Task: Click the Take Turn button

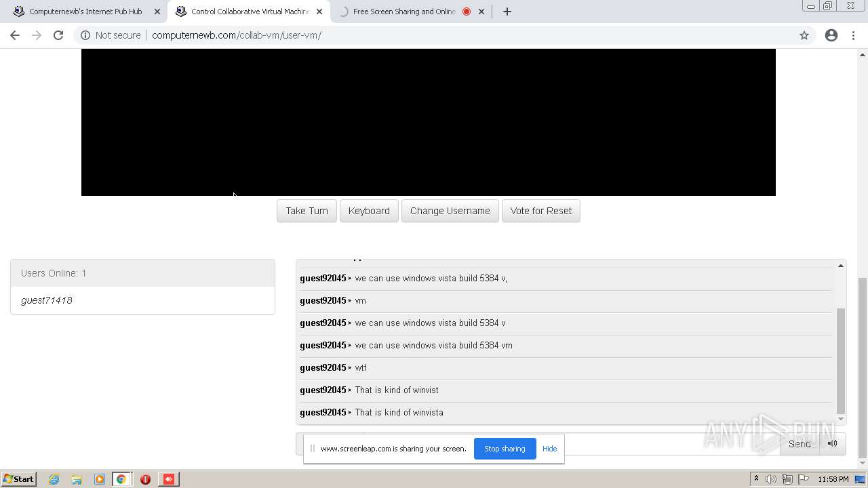Action: (x=307, y=211)
